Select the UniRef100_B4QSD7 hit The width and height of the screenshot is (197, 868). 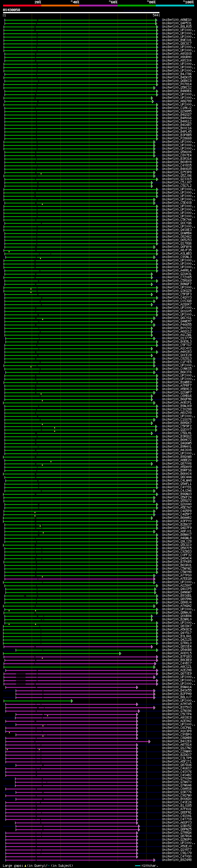pyautogui.click(x=177, y=115)
